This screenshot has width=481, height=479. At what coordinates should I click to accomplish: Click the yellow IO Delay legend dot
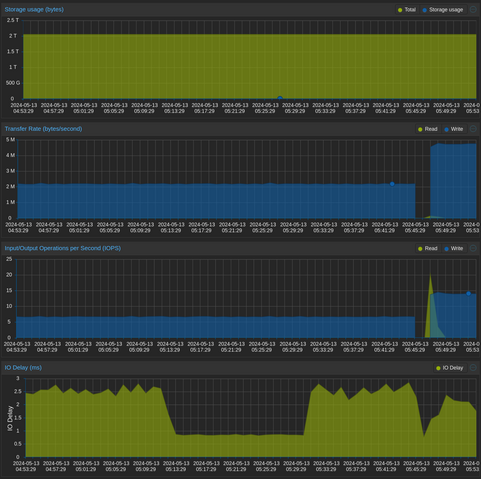pos(438,368)
